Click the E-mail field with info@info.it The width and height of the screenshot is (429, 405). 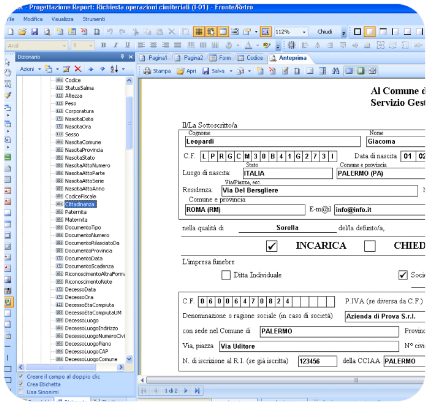(380, 210)
